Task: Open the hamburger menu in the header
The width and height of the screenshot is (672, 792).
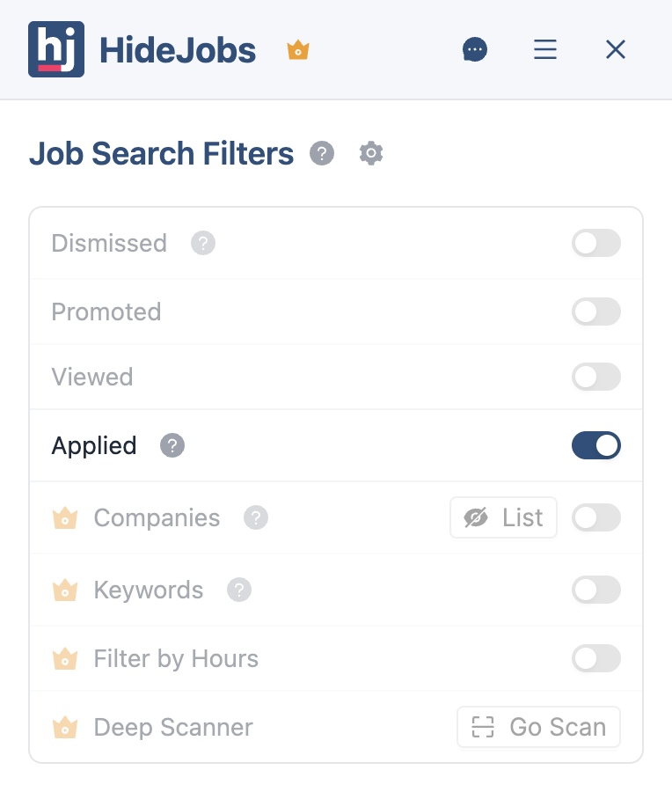Action: tap(545, 49)
